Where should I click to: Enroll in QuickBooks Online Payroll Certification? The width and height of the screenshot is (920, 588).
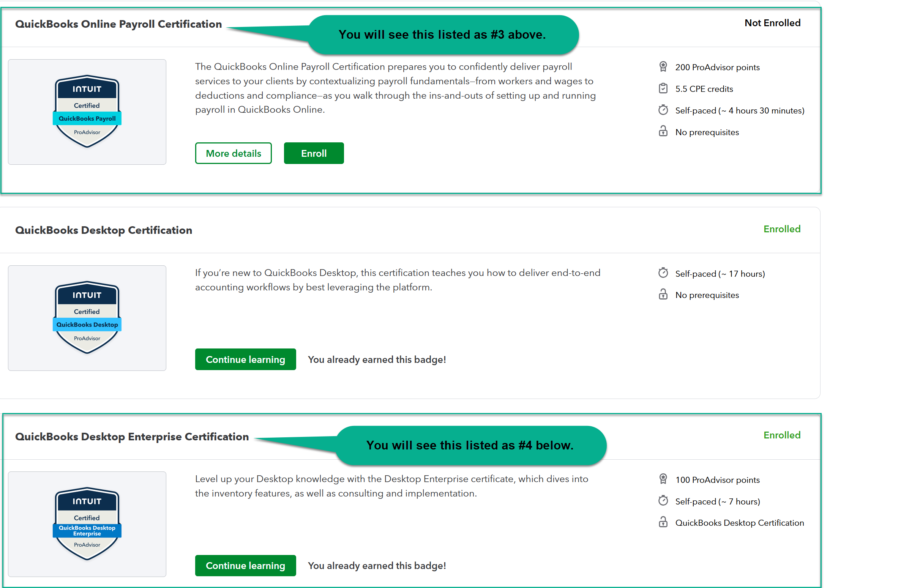[313, 153]
